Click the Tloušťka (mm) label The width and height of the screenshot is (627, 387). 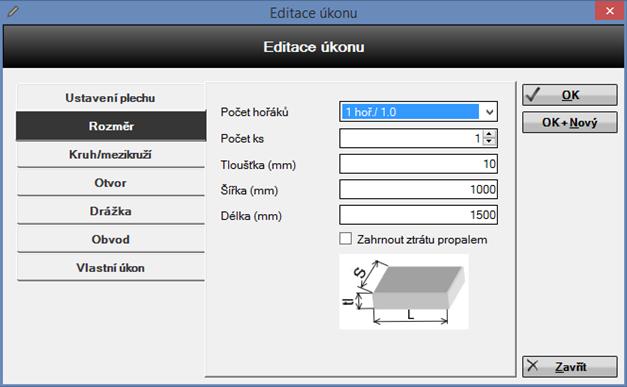258,165
